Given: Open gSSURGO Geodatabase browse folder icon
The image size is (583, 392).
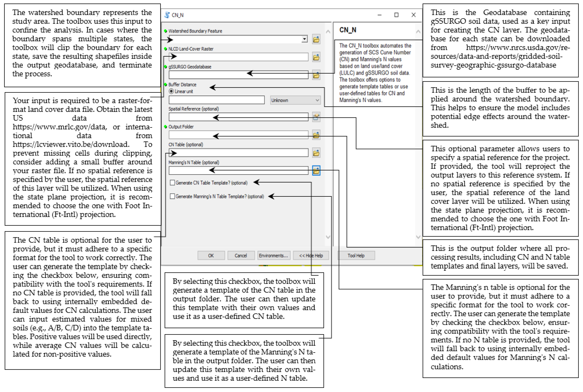Looking at the screenshot, I should pyautogui.click(x=316, y=75).
